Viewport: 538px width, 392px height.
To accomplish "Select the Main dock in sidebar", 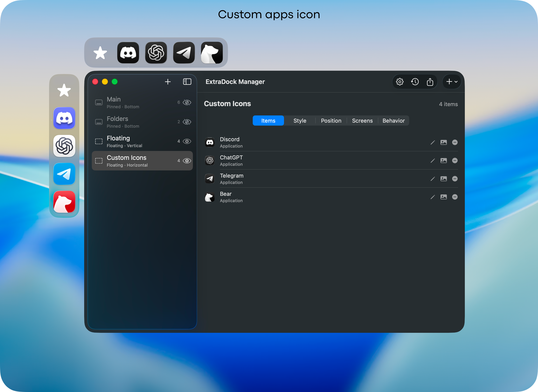I will pos(142,103).
